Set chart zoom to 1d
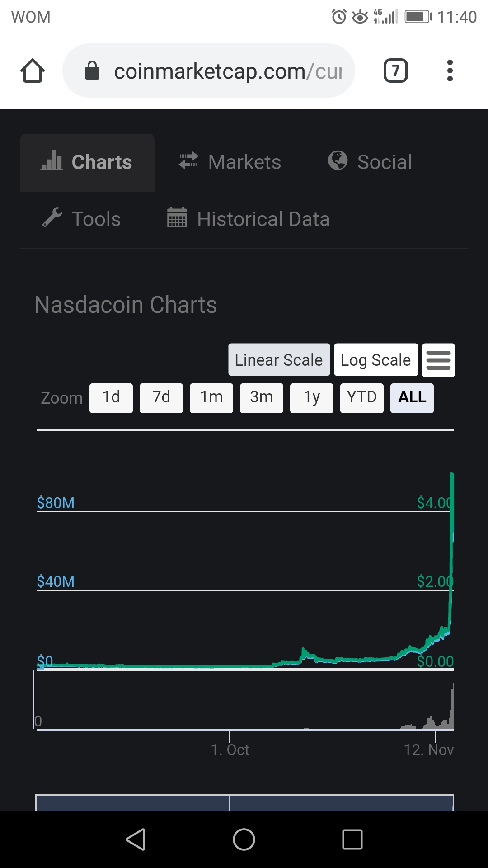Image resolution: width=488 pixels, height=868 pixels. 111,398
